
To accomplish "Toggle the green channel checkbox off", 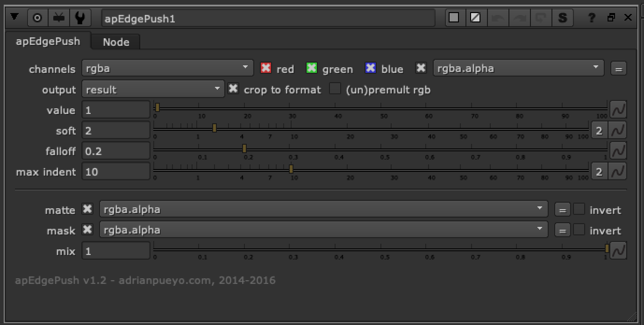I will click(x=311, y=68).
